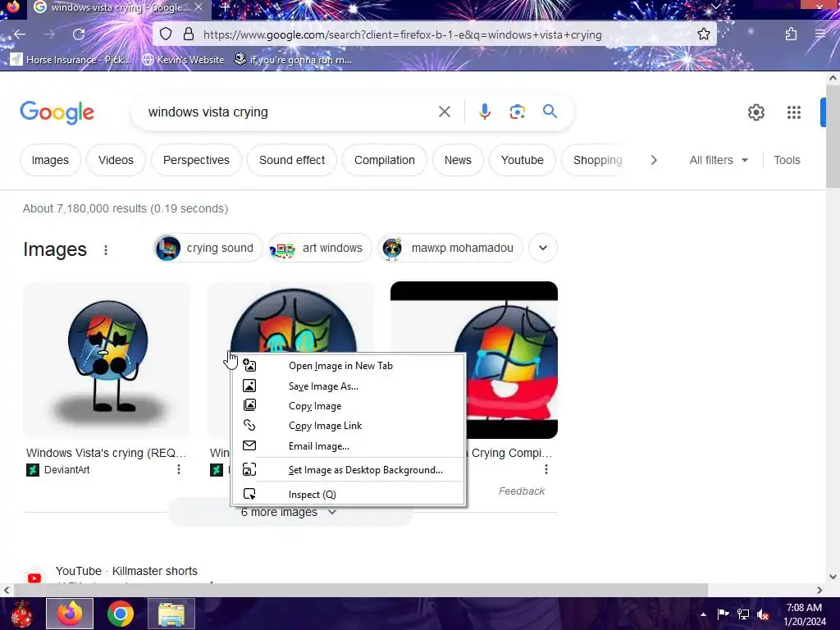Open the Firefox hamburger menu
840x630 pixels.
820,34
